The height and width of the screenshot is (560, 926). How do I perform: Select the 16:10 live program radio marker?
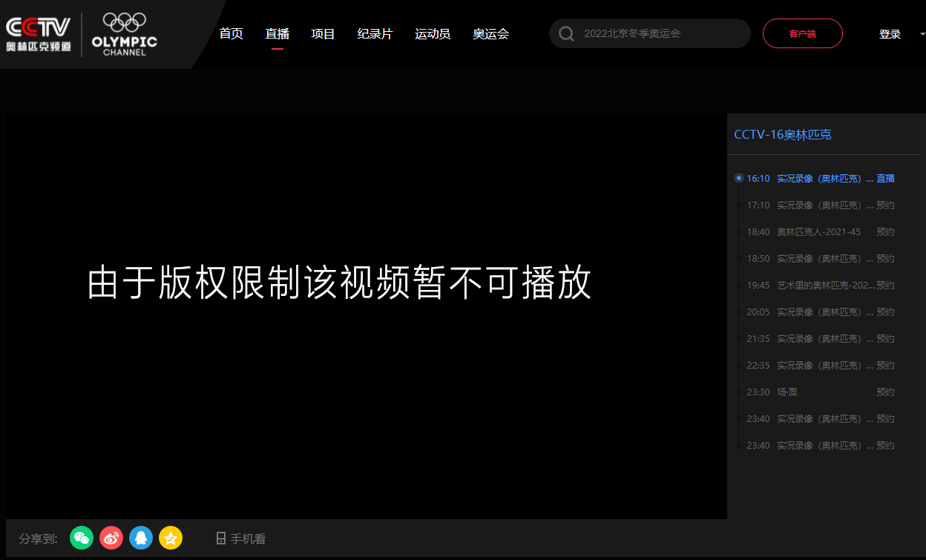coord(738,178)
